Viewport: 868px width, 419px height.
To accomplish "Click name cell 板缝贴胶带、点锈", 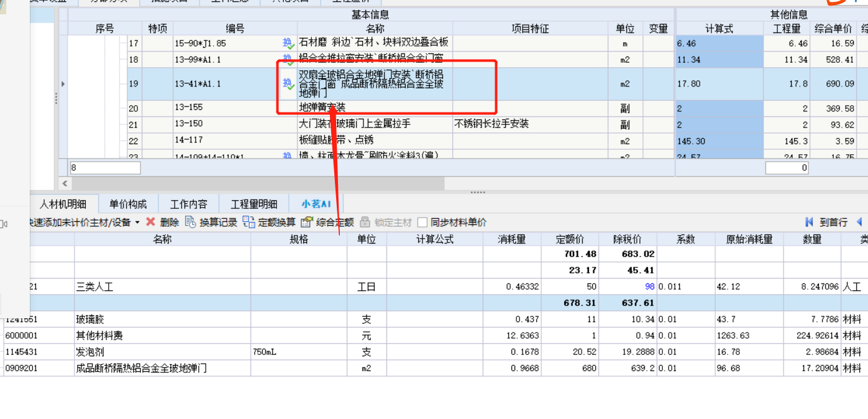I will (375, 140).
